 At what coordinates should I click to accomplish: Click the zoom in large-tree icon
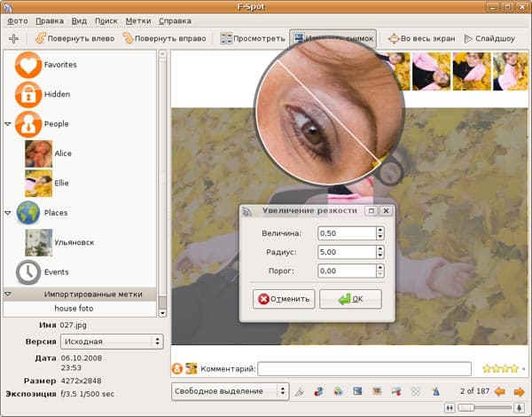pos(519,407)
